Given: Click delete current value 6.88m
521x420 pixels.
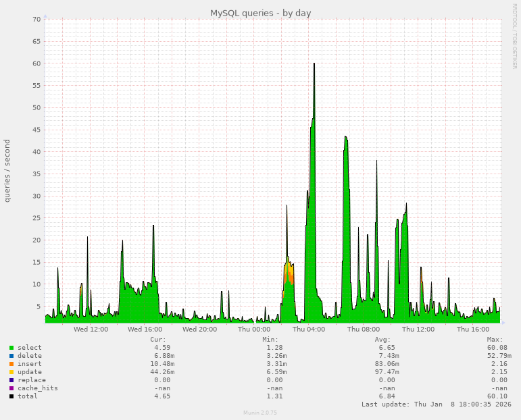Looking at the screenshot, I should (164, 356).
